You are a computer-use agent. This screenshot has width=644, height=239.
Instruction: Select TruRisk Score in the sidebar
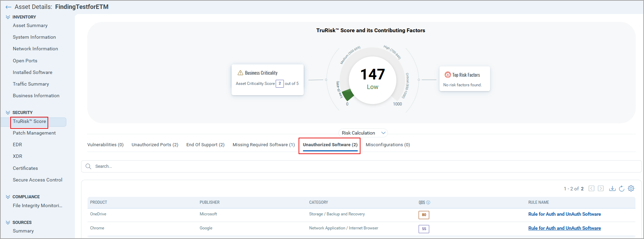[x=29, y=122]
